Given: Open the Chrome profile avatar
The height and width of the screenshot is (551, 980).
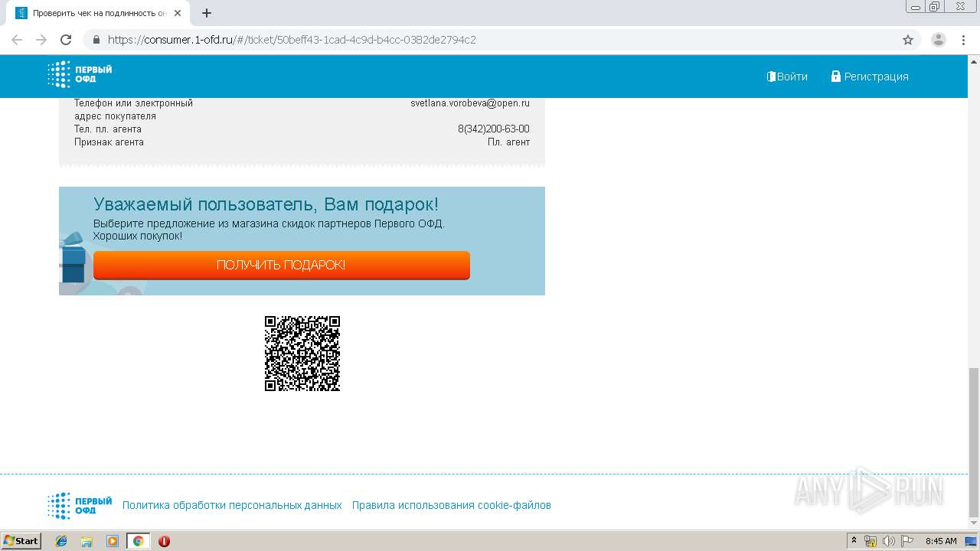Looking at the screenshot, I should coord(938,40).
